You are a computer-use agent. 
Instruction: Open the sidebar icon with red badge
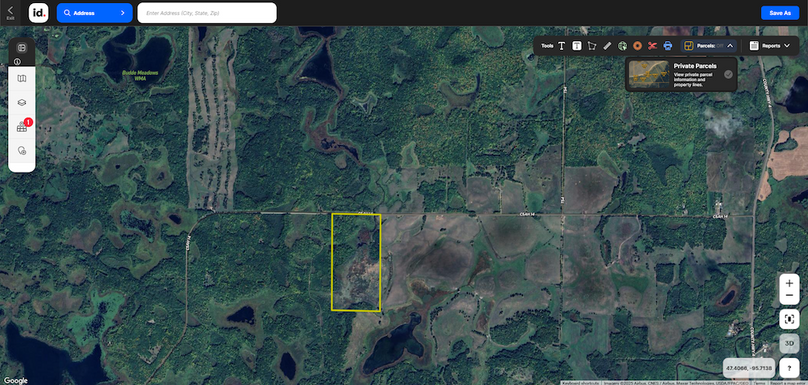coord(22,127)
